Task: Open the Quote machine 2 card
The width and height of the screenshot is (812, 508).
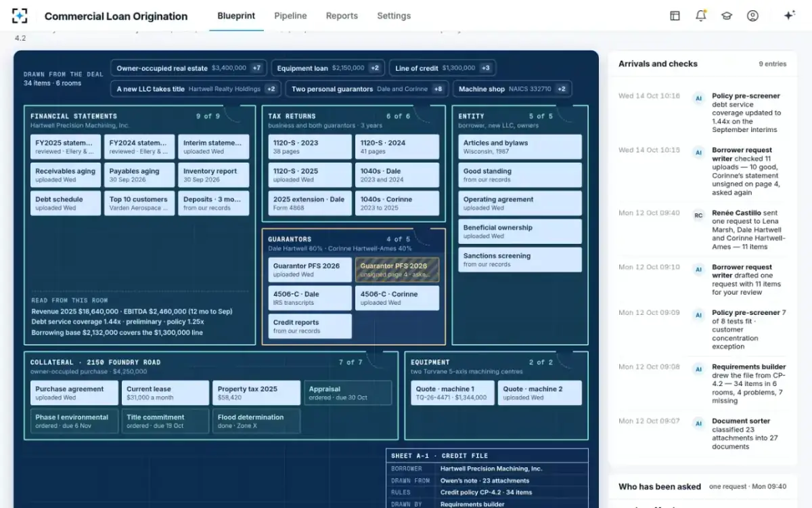Action: [540, 393]
